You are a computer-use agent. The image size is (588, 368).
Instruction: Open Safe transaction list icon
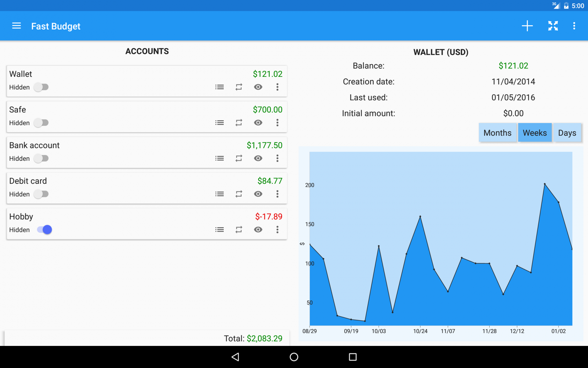pyautogui.click(x=219, y=123)
